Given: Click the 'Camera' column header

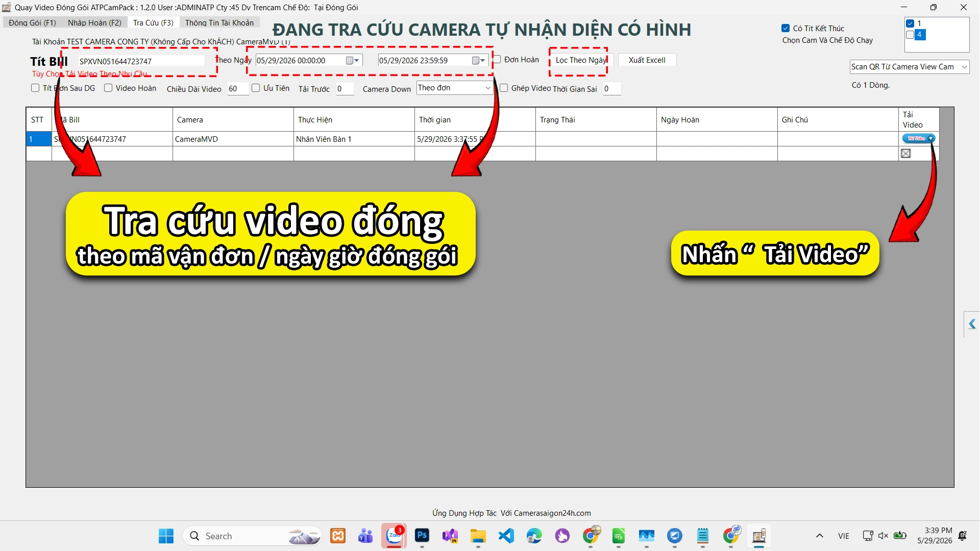Looking at the screenshot, I should (x=233, y=119).
